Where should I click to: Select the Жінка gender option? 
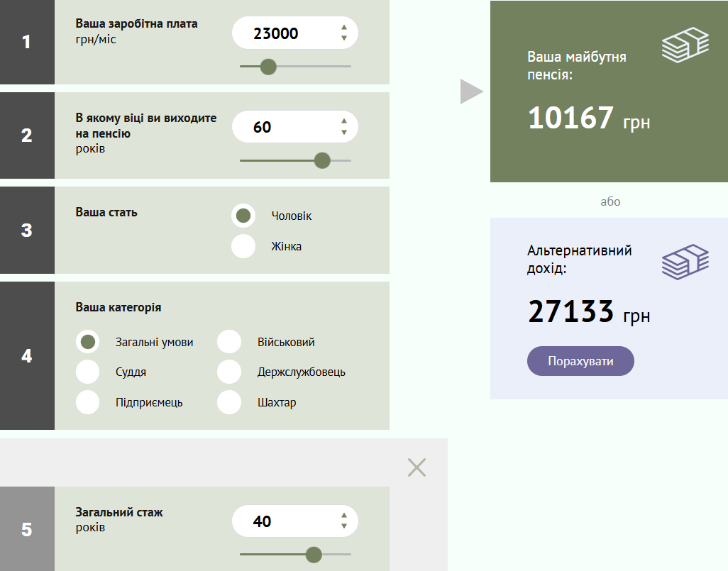click(x=243, y=246)
